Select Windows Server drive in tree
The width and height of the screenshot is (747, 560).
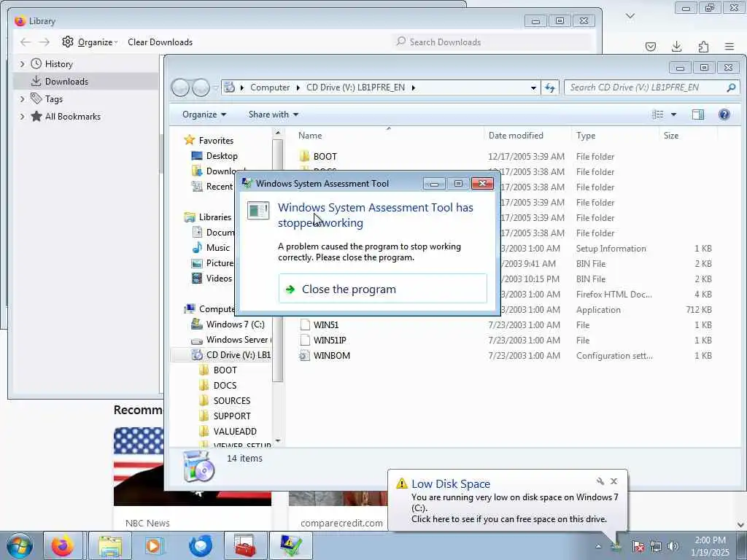pos(237,340)
